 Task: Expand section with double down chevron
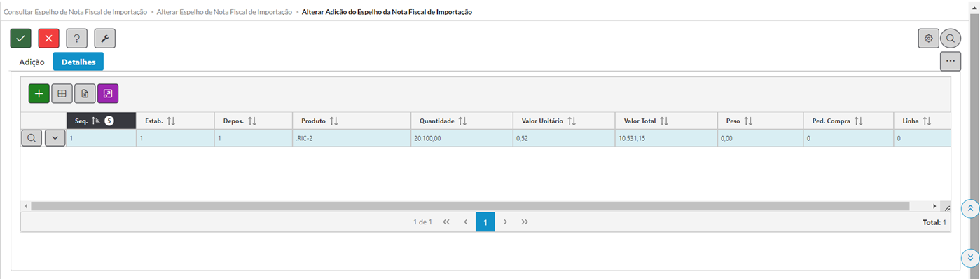point(970,257)
